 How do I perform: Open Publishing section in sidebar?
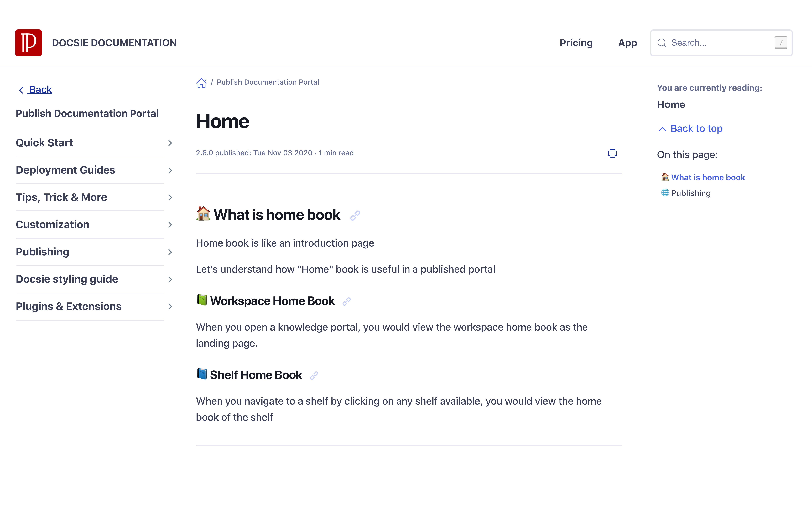pyautogui.click(x=43, y=252)
